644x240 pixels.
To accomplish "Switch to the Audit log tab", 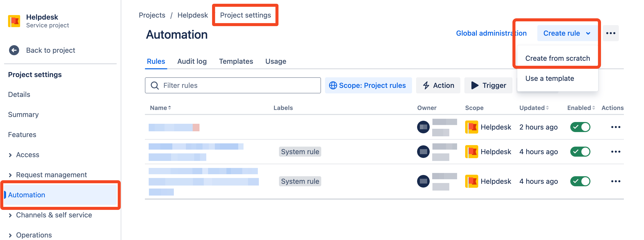I will (192, 61).
